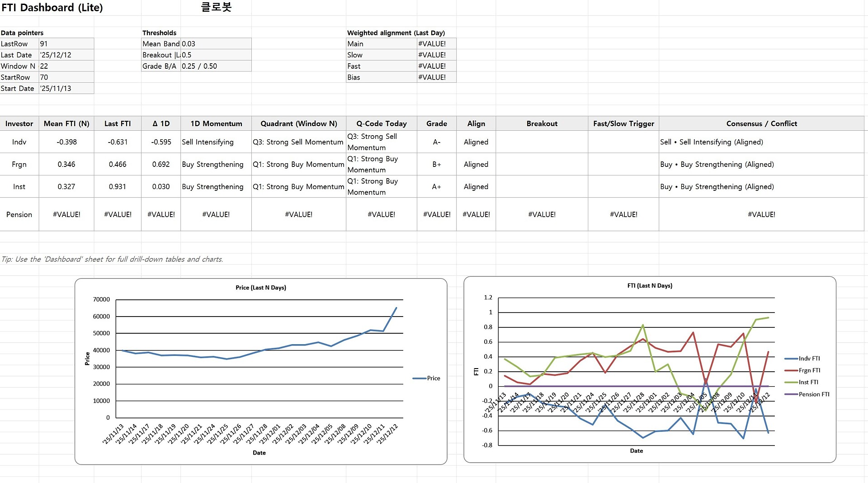
Task: Click the 'Weighted alignment (Last Day)' heading
Action: coord(396,33)
